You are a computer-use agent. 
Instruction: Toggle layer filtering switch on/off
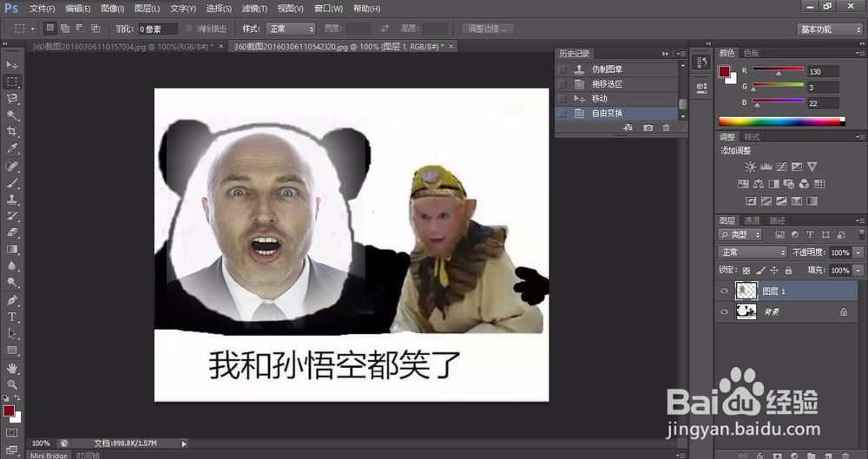click(861, 234)
